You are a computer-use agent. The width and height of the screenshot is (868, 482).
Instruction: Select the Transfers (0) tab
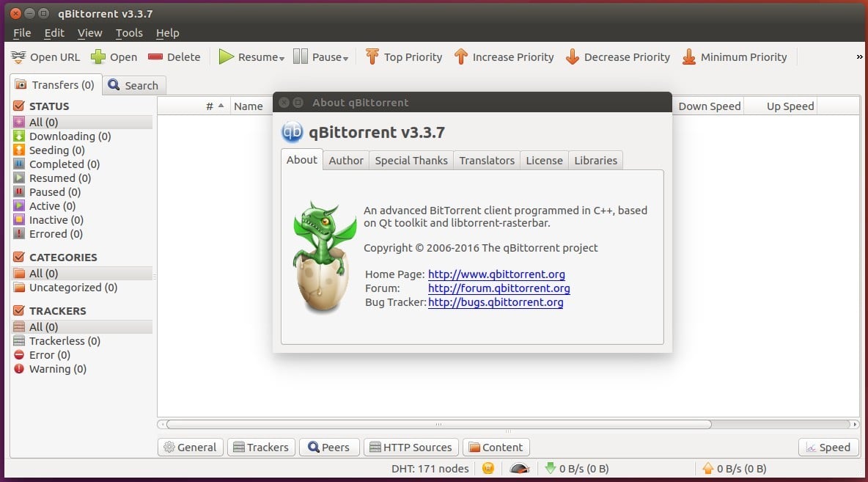tap(56, 85)
